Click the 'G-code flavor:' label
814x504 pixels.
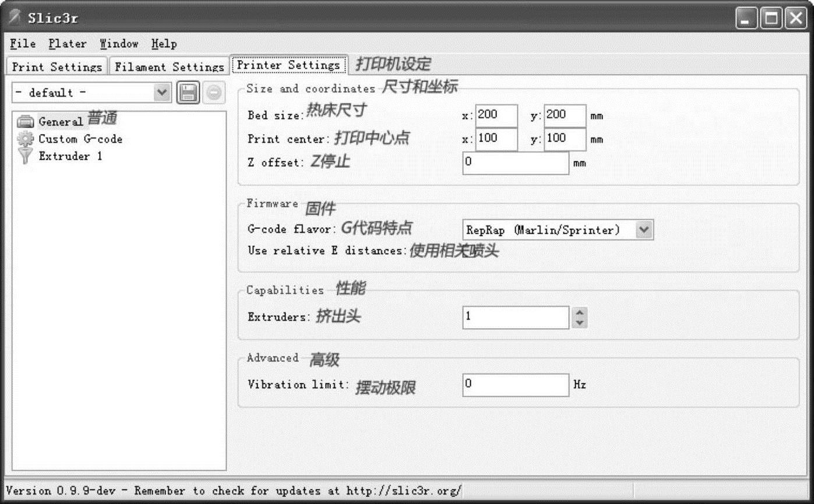[x=292, y=229]
